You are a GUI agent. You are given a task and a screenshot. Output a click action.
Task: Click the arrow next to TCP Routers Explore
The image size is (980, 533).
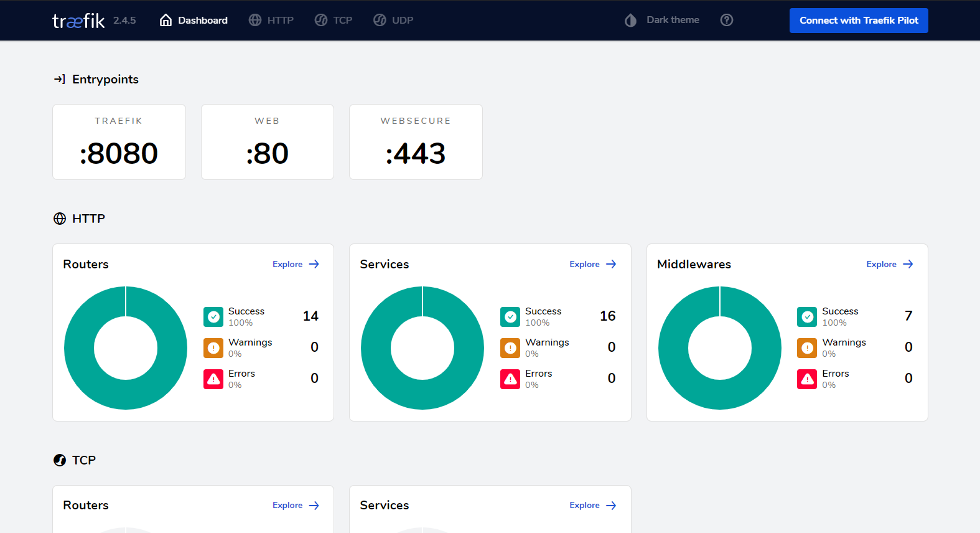[x=314, y=506]
